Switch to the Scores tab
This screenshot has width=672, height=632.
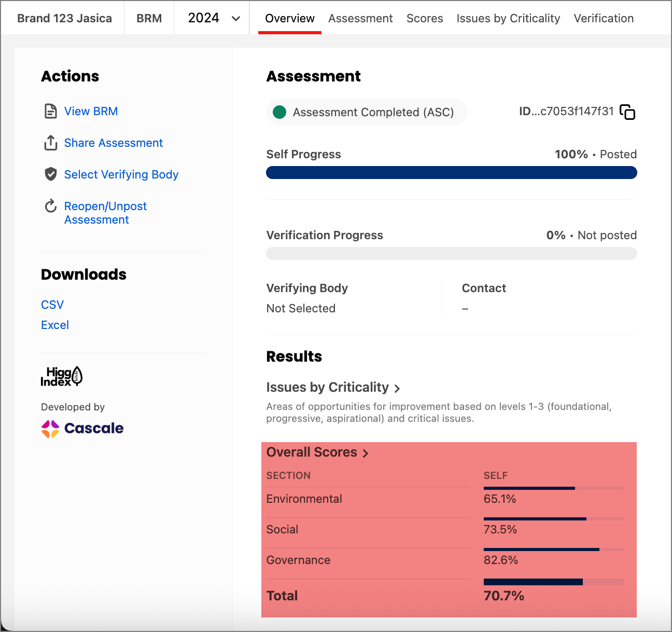425,18
